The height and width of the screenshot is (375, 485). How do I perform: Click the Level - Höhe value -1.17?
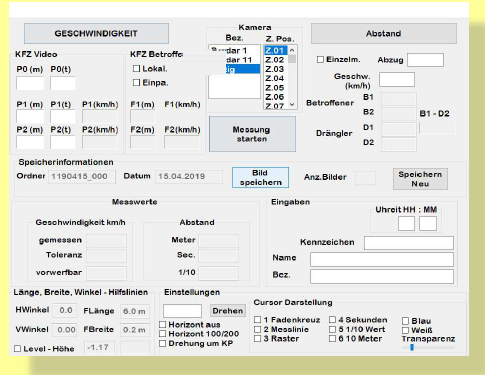[99, 347]
